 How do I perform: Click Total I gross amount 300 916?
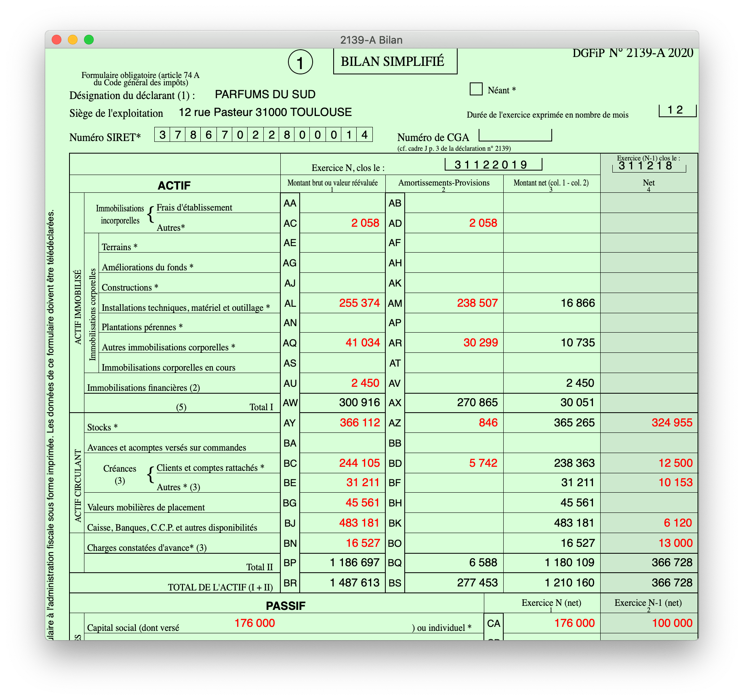[x=343, y=403]
